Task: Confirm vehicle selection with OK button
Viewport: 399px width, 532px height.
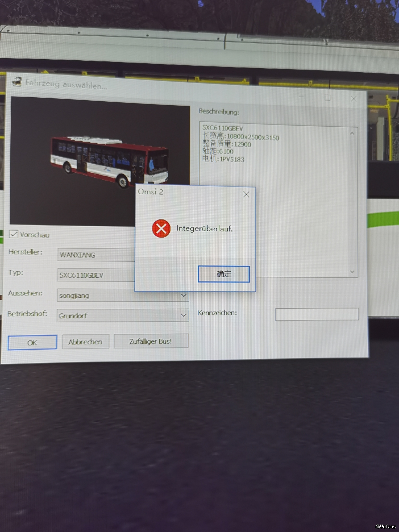Action: (32, 343)
